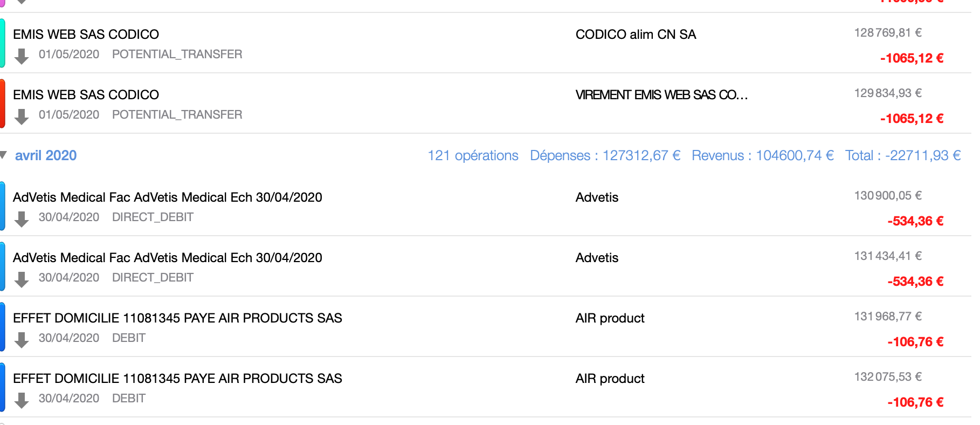Click the Dépenses : 127312,67 € total
Screen dimensions: 980x425
tap(605, 155)
